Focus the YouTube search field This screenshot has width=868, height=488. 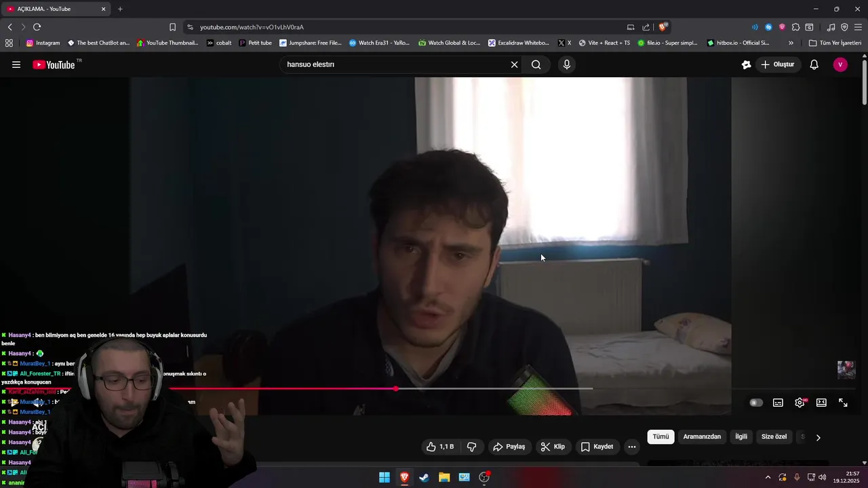tap(397, 64)
